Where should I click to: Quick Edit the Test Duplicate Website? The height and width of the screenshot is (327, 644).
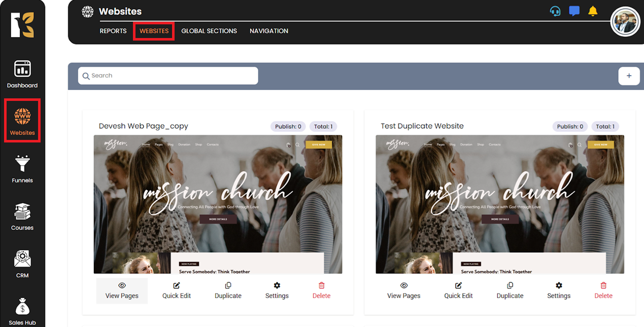coord(458,290)
